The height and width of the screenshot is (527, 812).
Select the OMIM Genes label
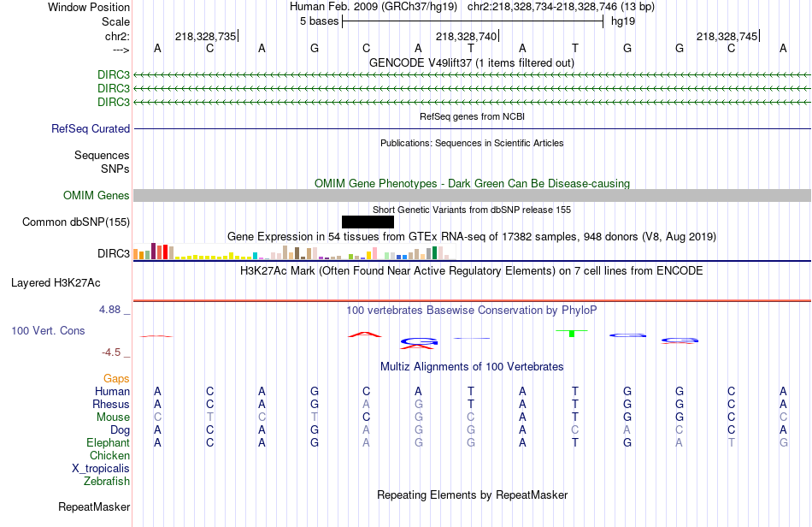pos(97,195)
